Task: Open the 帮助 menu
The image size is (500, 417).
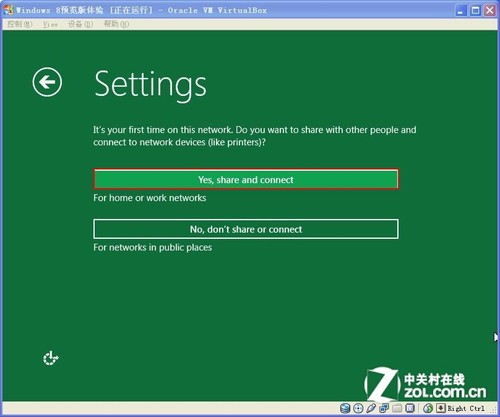Action: [116, 24]
